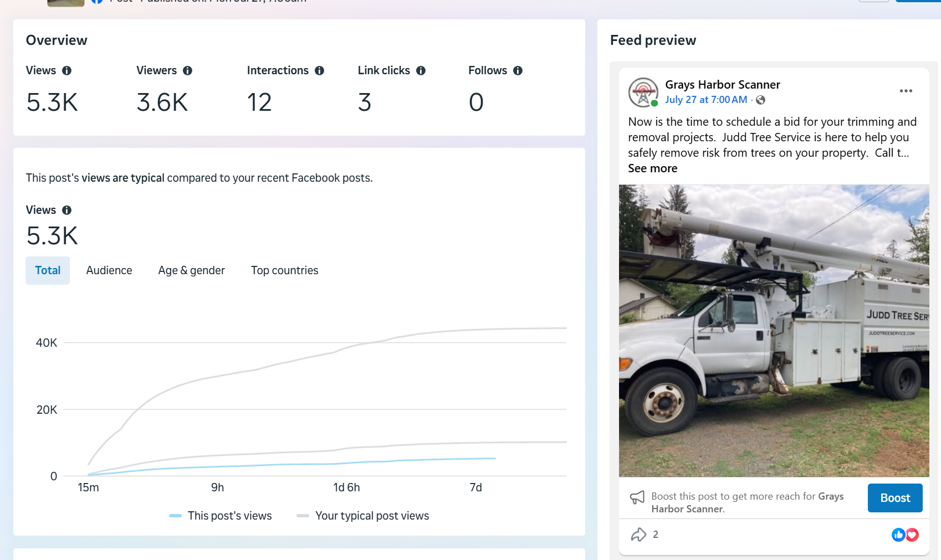The width and height of the screenshot is (941, 560).
Task: Click the 20K y-axis label
Action: click(x=47, y=410)
